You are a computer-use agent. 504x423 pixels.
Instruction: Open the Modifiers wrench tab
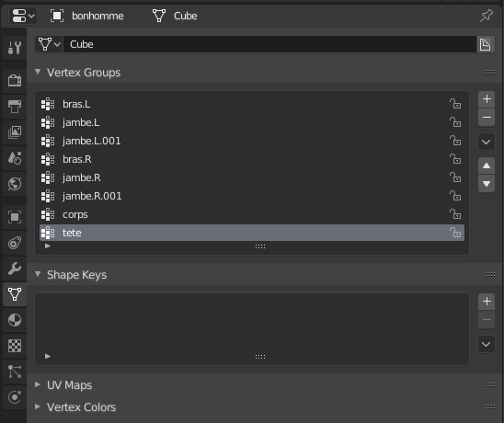(x=15, y=269)
